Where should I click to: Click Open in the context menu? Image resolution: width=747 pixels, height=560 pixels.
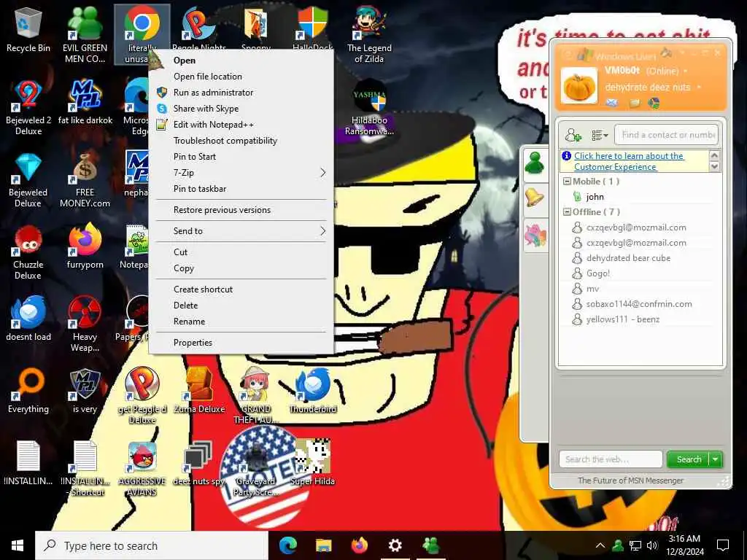tap(185, 61)
